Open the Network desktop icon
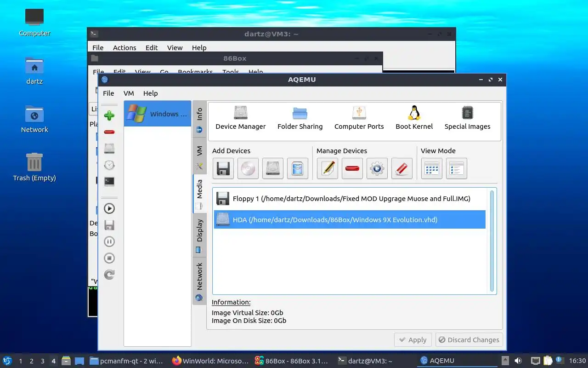Viewport: 588px width, 368px height. tap(34, 119)
